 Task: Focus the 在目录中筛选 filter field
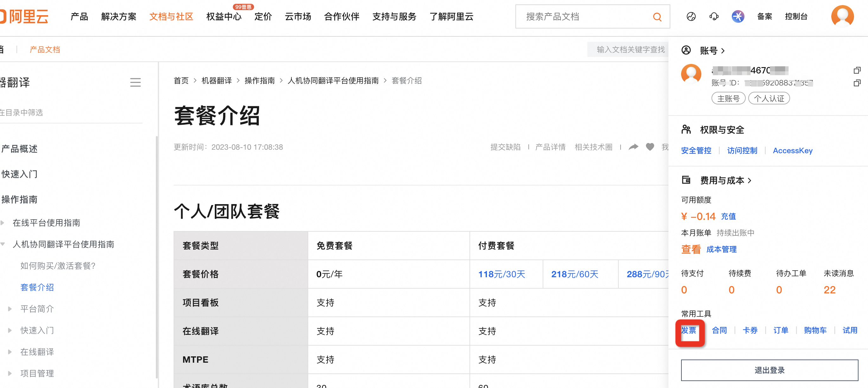click(x=71, y=112)
